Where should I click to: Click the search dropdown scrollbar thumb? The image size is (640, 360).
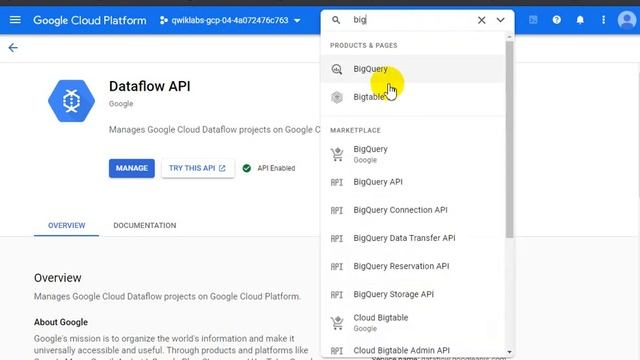click(509, 139)
